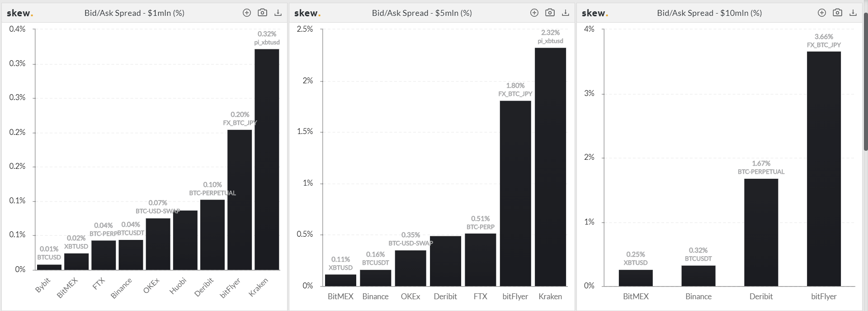Capture the $5mln chart with the camera icon

tap(550, 13)
